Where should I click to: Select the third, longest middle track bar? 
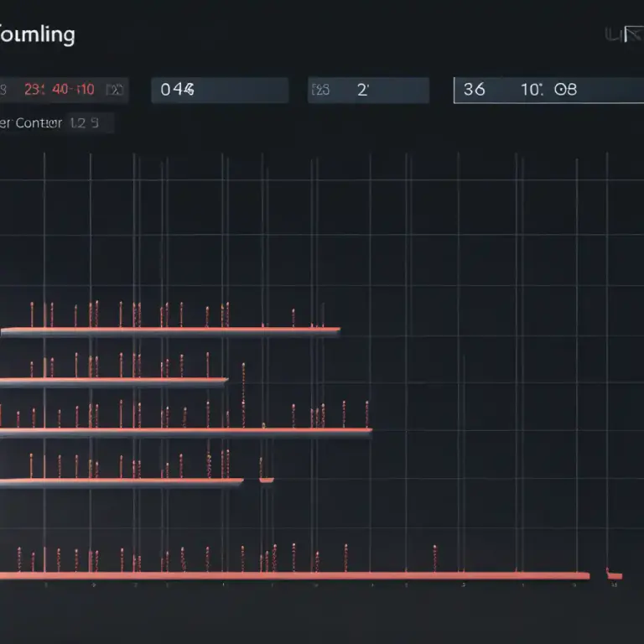(186, 432)
